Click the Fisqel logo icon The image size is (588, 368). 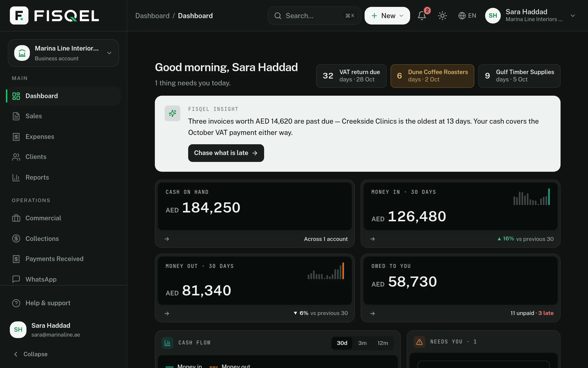[x=19, y=15]
